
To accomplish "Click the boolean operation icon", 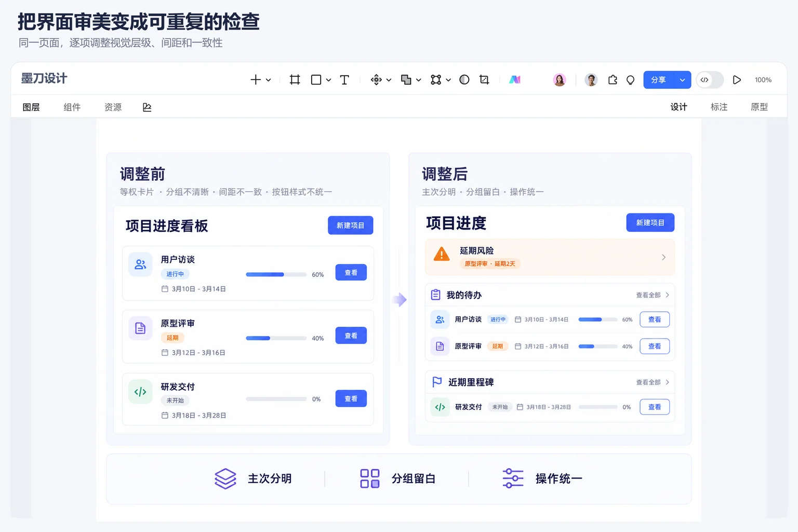I will coord(406,79).
